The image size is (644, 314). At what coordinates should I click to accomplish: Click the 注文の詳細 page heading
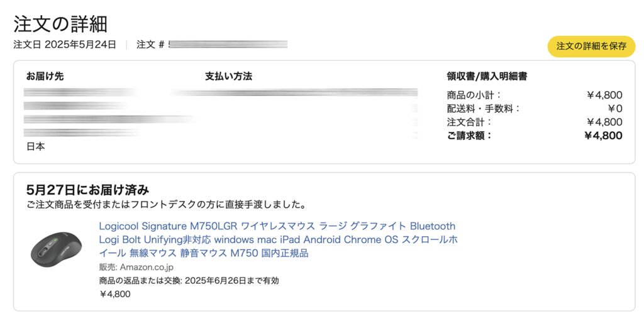coord(60,24)
